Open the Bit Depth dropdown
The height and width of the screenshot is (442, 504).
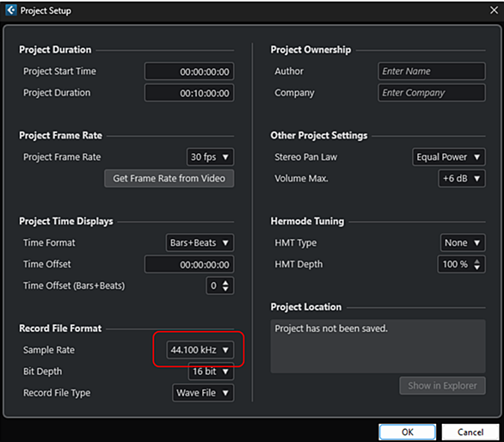211,371
